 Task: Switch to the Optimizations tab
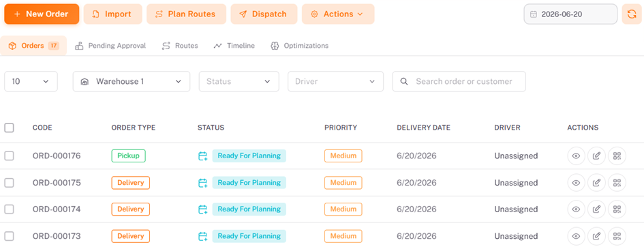299,46
